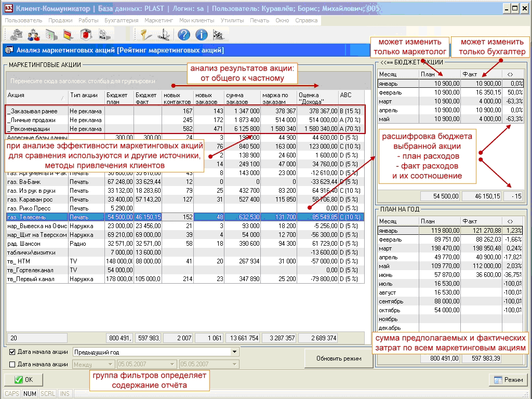
Task: Click the OK button
Action: tap(23, 380)
